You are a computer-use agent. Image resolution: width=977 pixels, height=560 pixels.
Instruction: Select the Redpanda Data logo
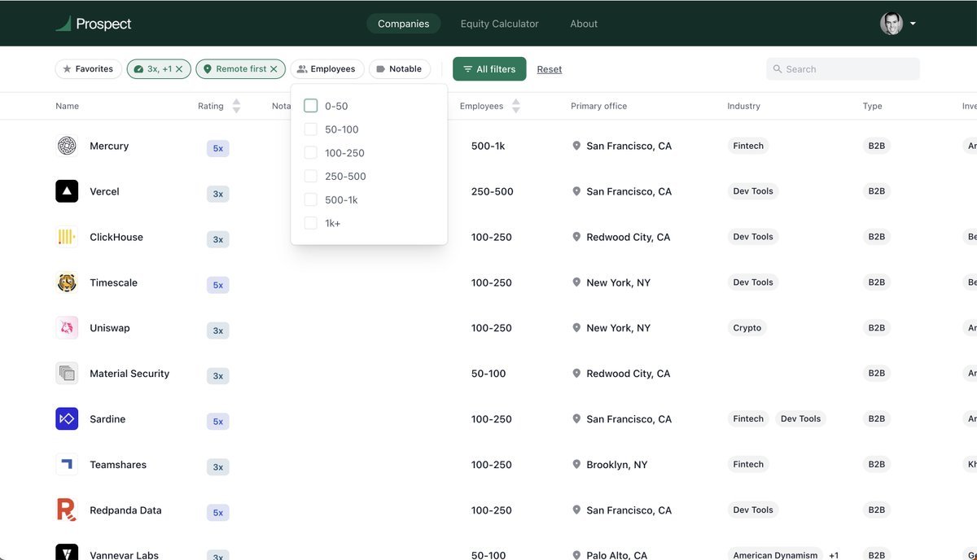point(67,510)
